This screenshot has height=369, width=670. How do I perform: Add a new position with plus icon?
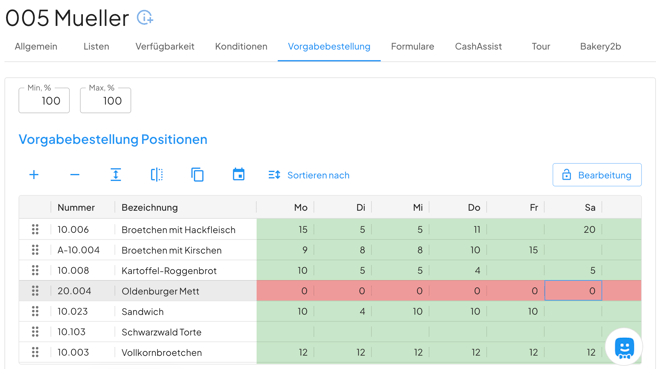coord(34,175)
